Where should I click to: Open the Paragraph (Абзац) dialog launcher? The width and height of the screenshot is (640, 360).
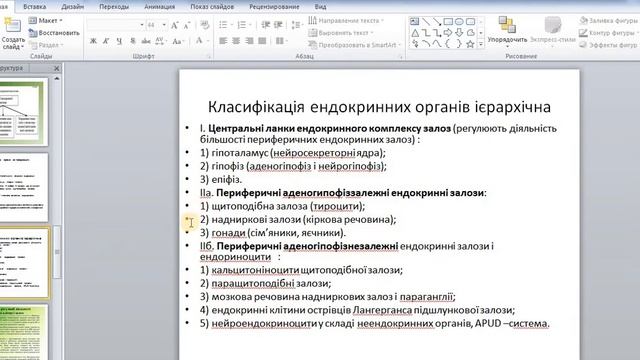(x=401, y=57)
